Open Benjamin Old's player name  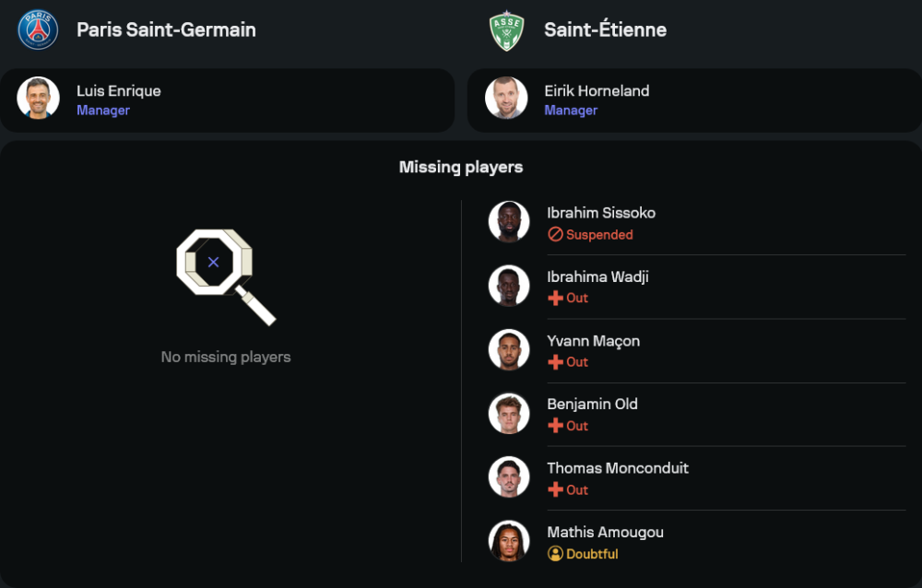(592, 404)
